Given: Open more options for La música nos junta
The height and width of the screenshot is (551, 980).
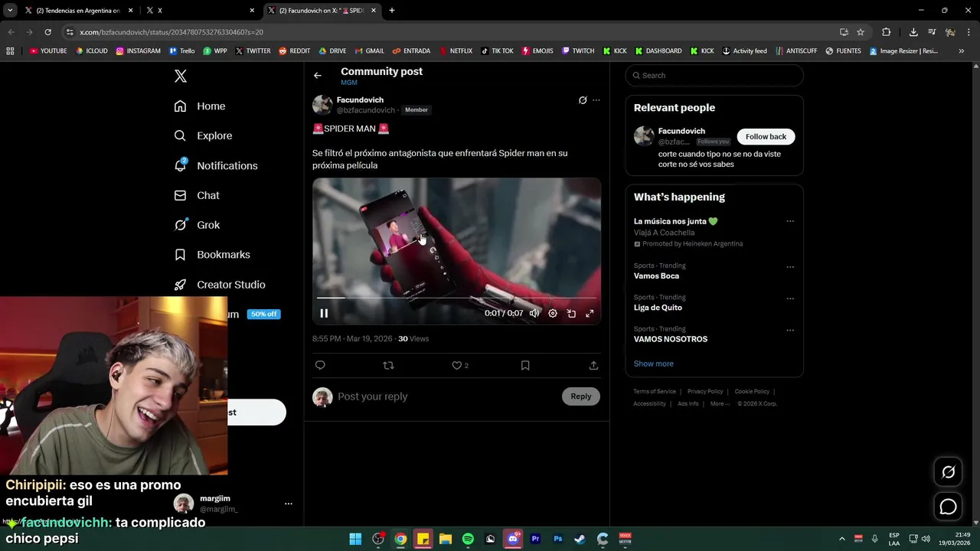Looking at the screenshot, I should point(790,221).
